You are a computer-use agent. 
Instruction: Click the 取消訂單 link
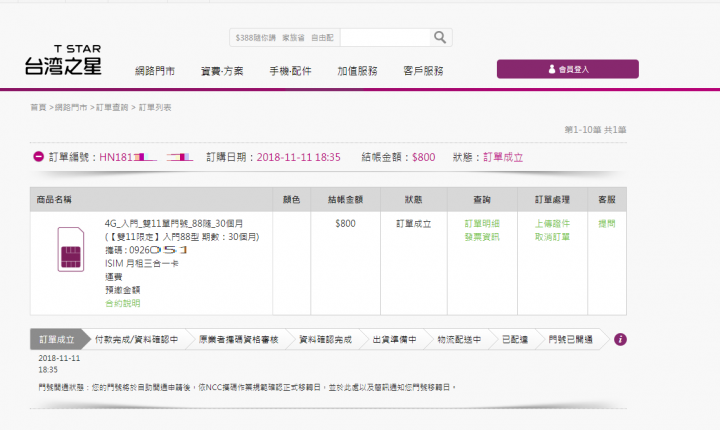[552, 237]
